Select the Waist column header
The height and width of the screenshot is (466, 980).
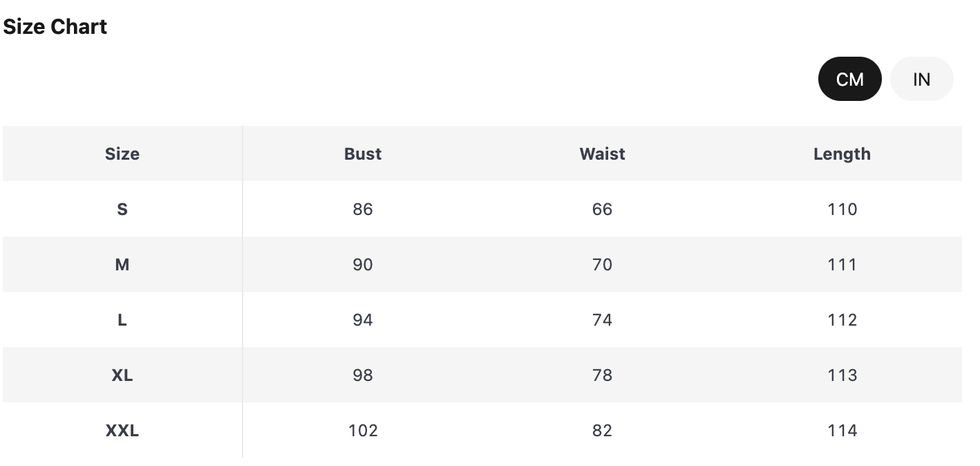[602, 153]
